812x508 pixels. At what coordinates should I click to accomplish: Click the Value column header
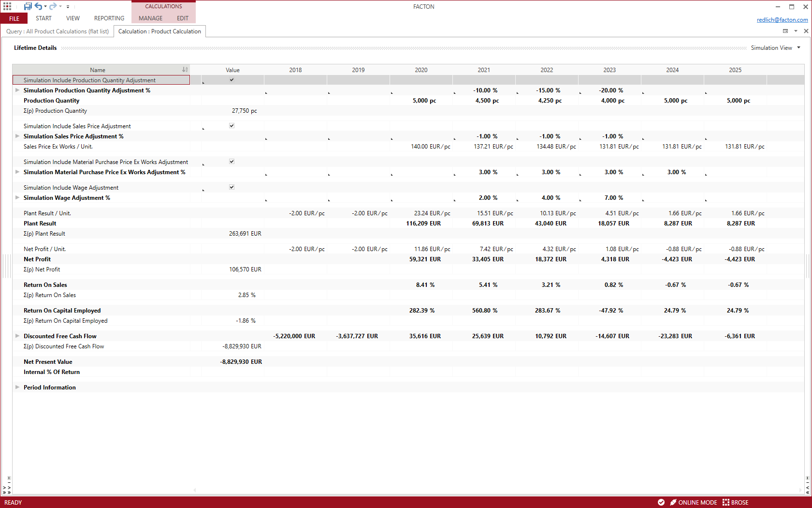click(232, 70)
